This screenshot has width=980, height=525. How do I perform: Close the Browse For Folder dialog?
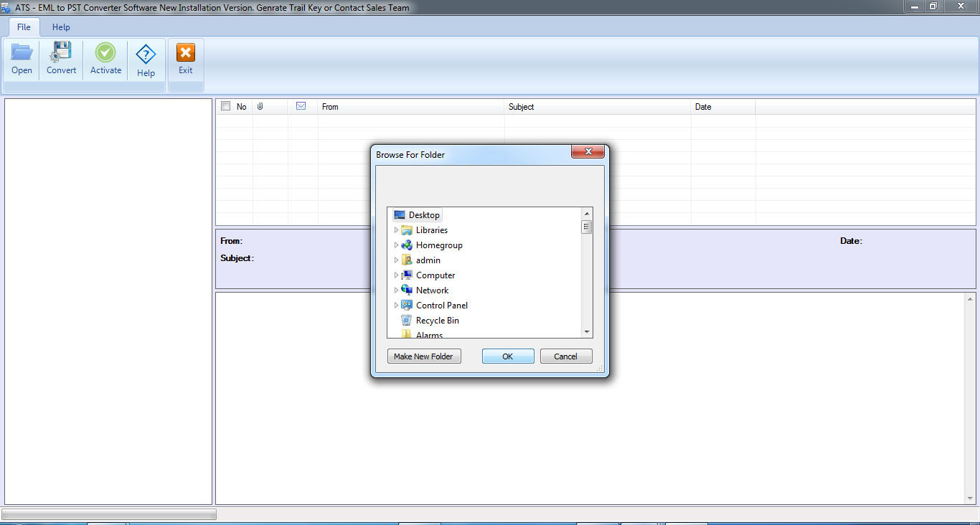(588, 151)
